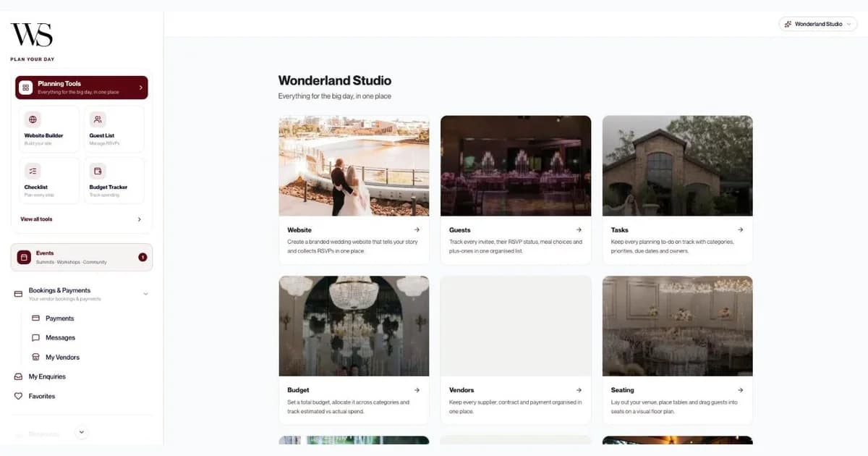Screen dimensions: 868x456
Task: Click the Budget card title
Action: 298,389
